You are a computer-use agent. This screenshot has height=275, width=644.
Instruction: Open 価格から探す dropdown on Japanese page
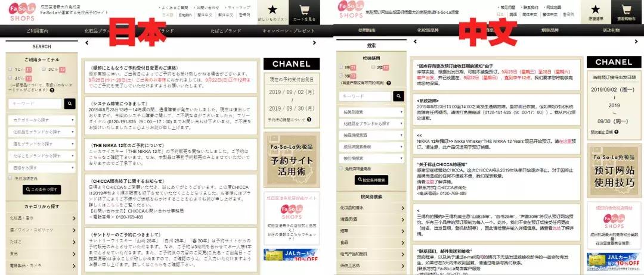42,168
